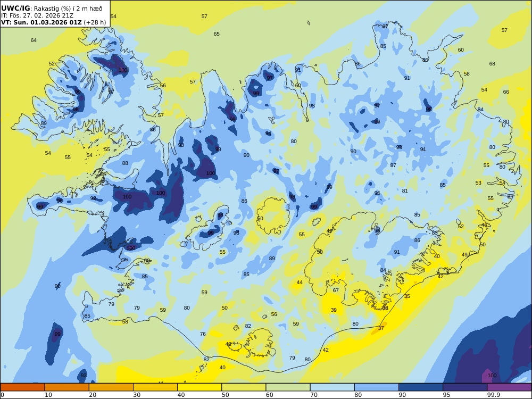Image resolution: width=532 pixels, height=399 pixels.
Task: Click the map value '35'
Action: [407, 296]
